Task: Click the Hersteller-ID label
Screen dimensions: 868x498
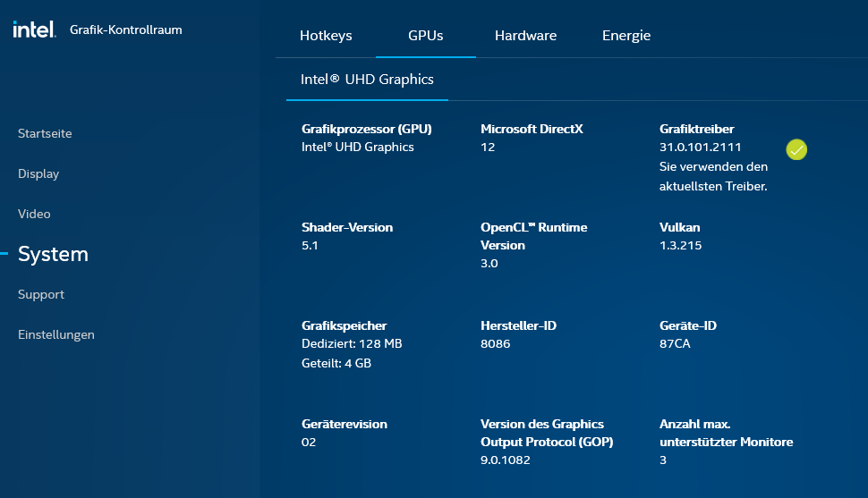Action: point(518,326)
